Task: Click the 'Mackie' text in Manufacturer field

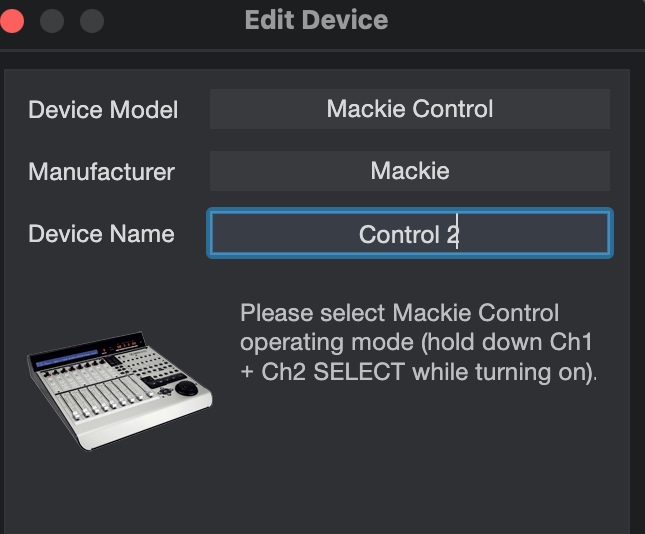Action: (x=409, y=171)
